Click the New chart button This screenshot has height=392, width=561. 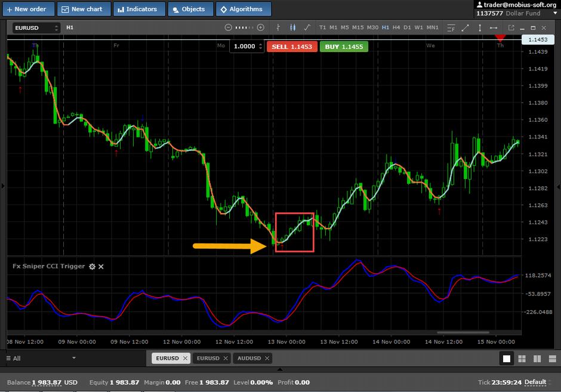tap(84, 10)
